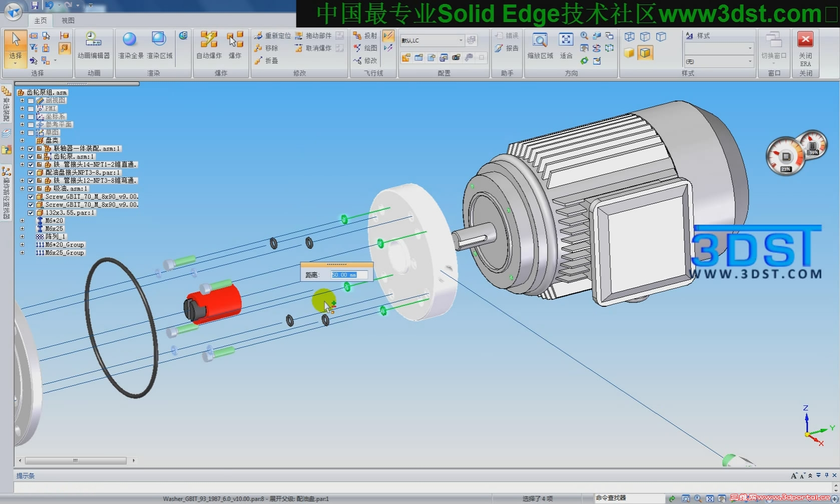Screen dimensions: 840x504
Task: Expand the 盘类 tree node
Action: click(22, 141)
